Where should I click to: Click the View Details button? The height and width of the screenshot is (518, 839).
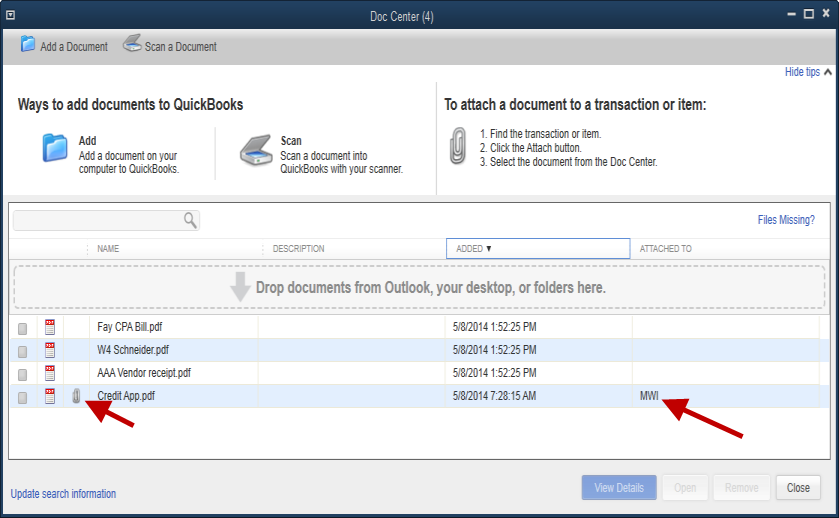tap(619, 487)
